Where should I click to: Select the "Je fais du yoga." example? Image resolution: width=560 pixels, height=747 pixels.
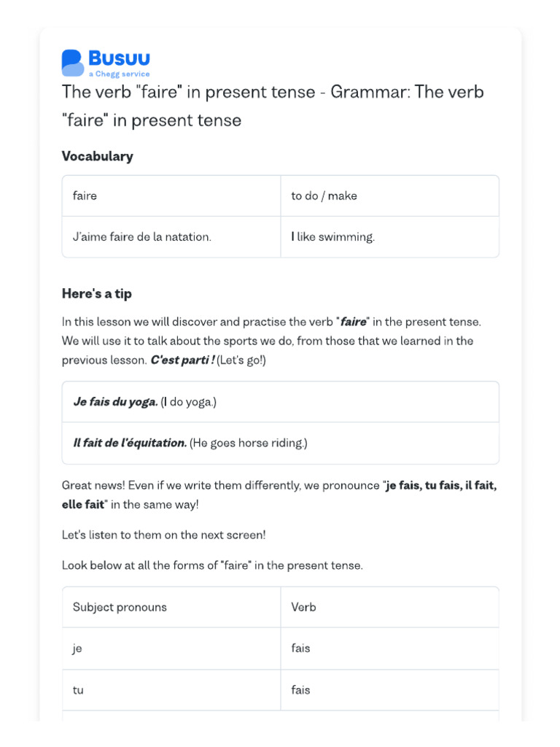point(115,402)
